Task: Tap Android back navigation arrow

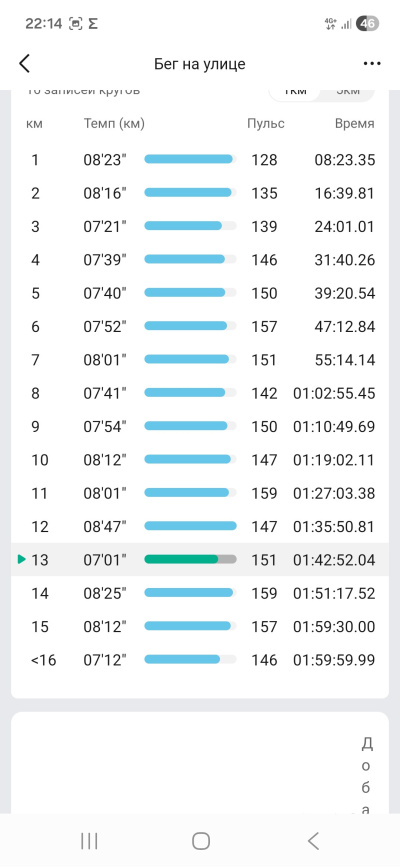Action: (x=313, y=841)
